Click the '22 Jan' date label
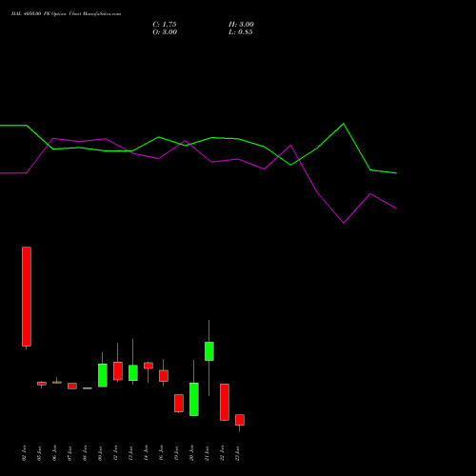The width and height of the screenshot is (476, 476). pos(223,453)
